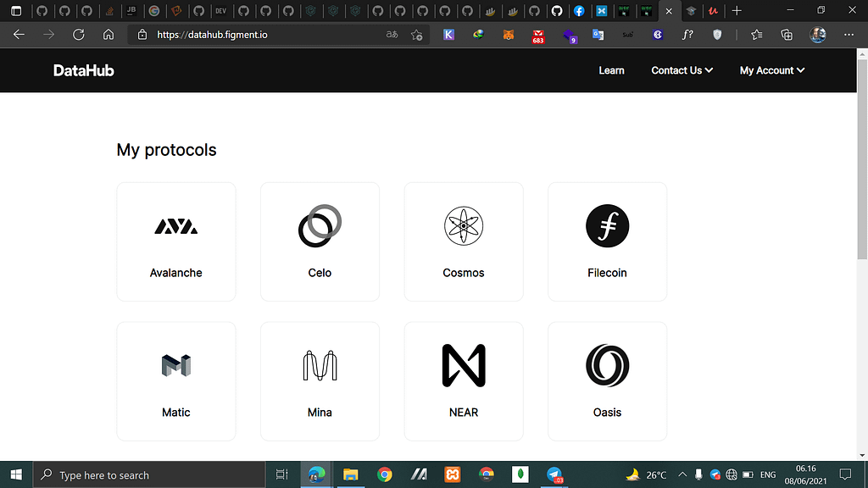Switch to the Google tab
The width and height of the screenshot is (868, 488).
(x=154, y=10)
